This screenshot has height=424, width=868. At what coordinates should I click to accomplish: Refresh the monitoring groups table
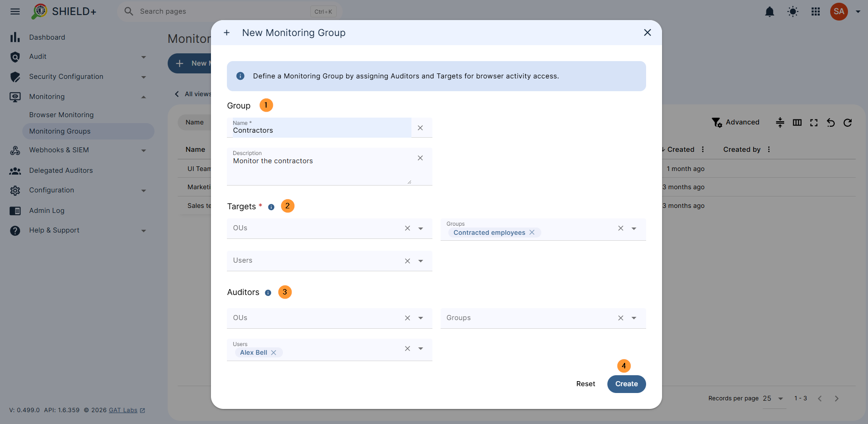click(x=847, y=123)
